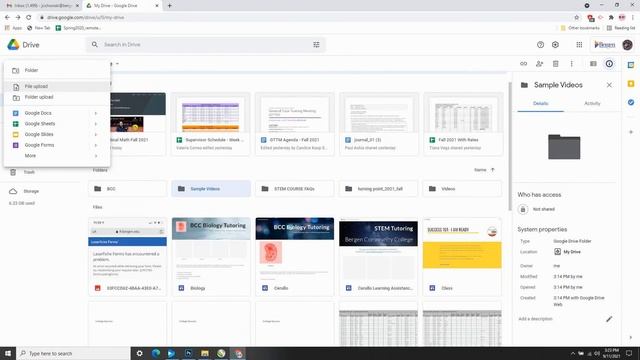Open Drive settings gear icon
640x360 pixels.
(555, 44)
